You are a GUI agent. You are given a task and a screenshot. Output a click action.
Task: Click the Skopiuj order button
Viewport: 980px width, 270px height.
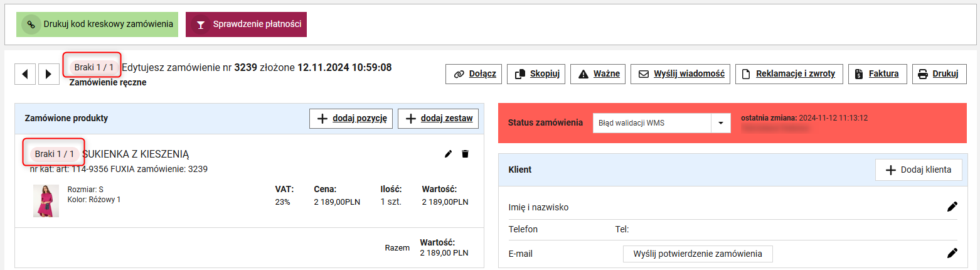536,73
